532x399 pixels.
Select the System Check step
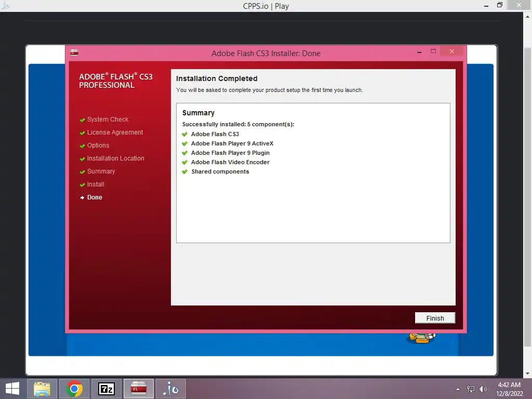[108, 119]
